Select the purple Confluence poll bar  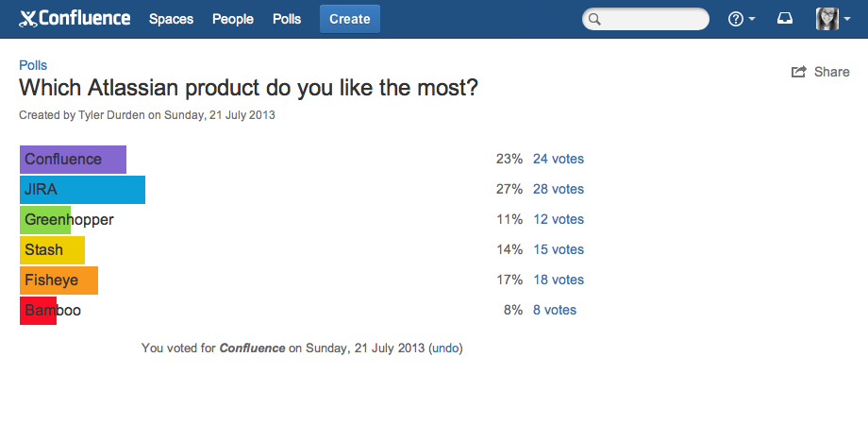(x=73, y=160)
